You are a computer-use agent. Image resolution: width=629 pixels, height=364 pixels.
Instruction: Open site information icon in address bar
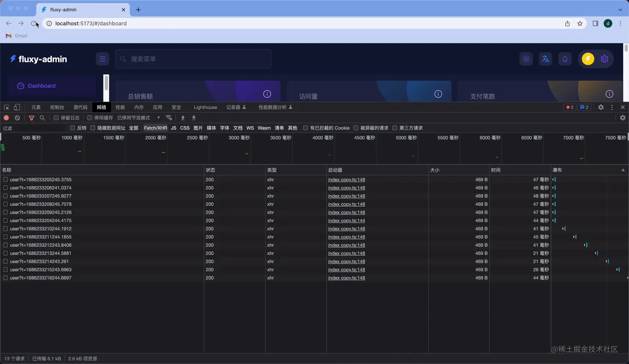tap(49, 23)
